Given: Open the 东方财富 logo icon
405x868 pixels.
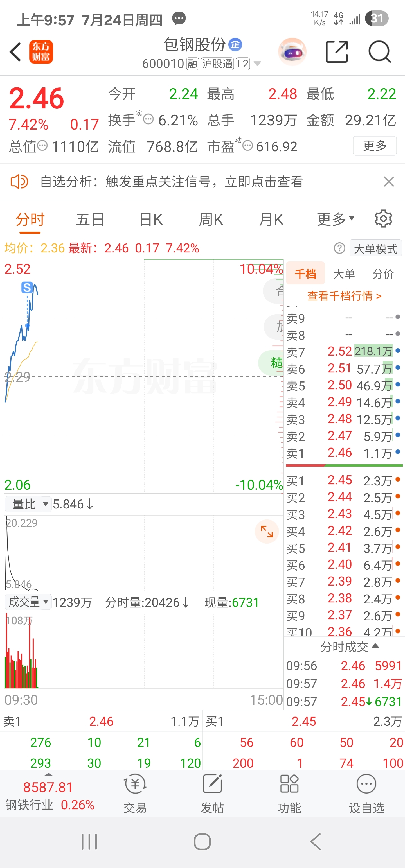Looking at the screenshot, I should click(x=41, y=52).
